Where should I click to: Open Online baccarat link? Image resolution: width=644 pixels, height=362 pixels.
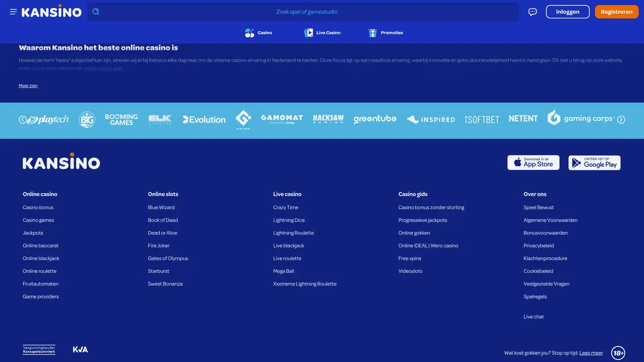41,246
